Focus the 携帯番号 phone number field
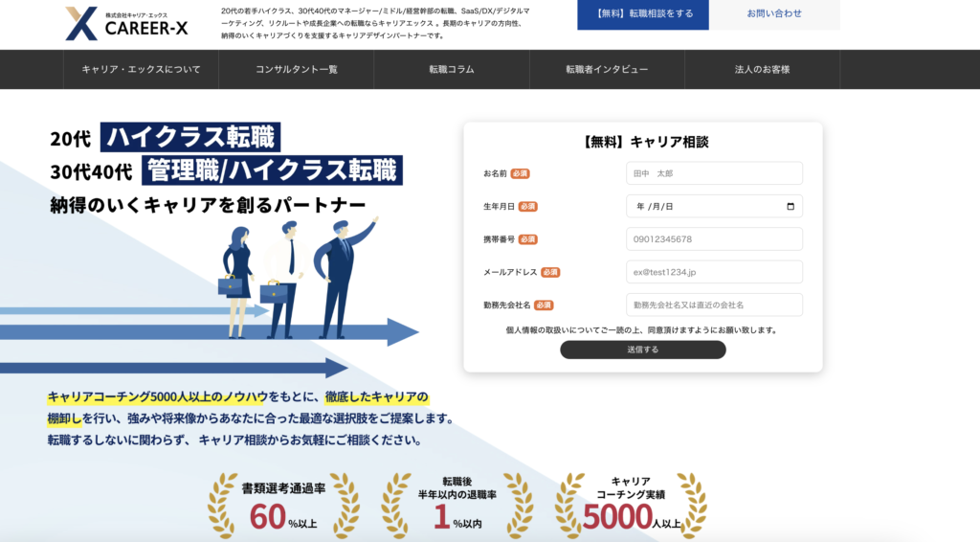The height and width of the screenshot is (542, 980). [x=714, y=239]
